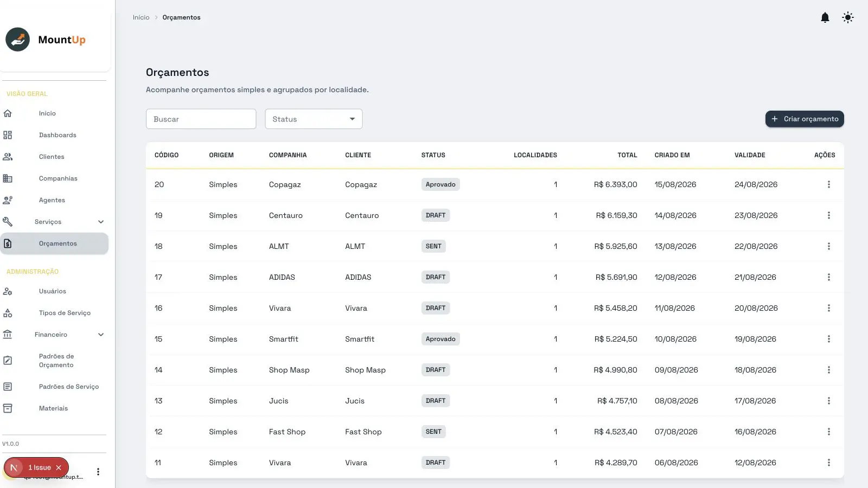Open actions menu for orçamento 13

[x=828, y=401]
